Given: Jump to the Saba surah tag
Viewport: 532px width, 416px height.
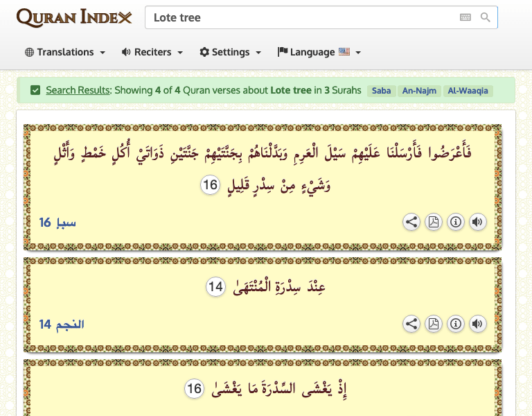Looking at the screenshot, I should point(381,91).
